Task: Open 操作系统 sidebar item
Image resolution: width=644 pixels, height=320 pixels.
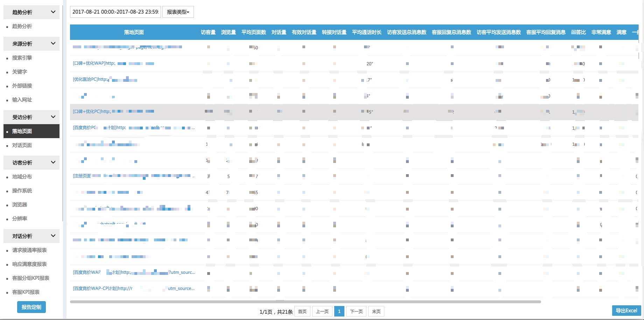Action: pos(22,191)
